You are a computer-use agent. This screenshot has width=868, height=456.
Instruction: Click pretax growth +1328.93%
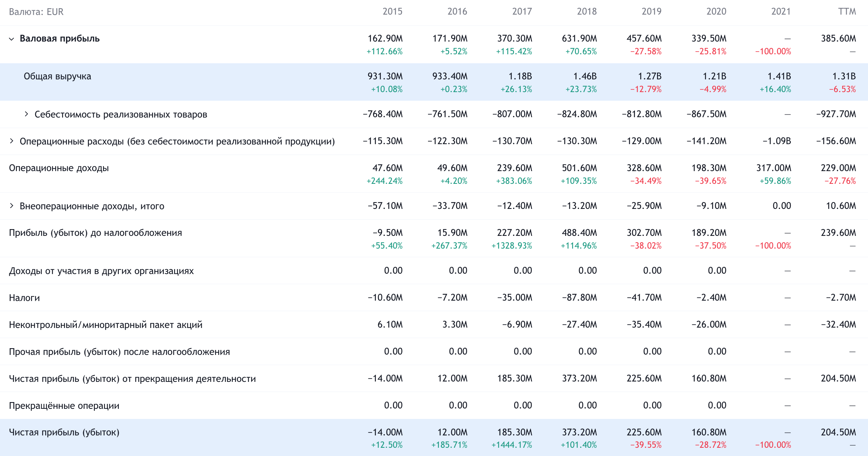click(x=512, y=246)
